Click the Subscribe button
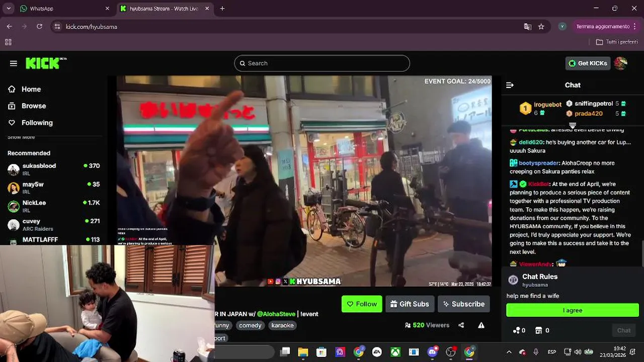 463,304
